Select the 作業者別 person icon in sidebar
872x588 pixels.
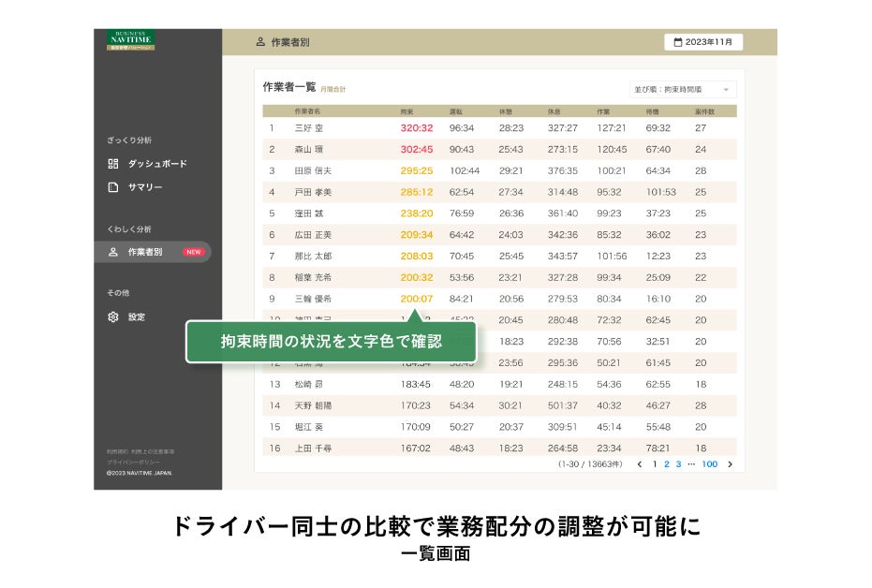(x=113, y=252)
